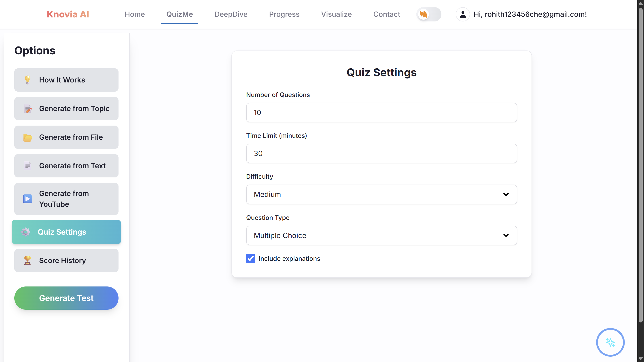The image size is (644, 362).
Task: Switch to the Progress nav tab
Action: pos(284,15)
